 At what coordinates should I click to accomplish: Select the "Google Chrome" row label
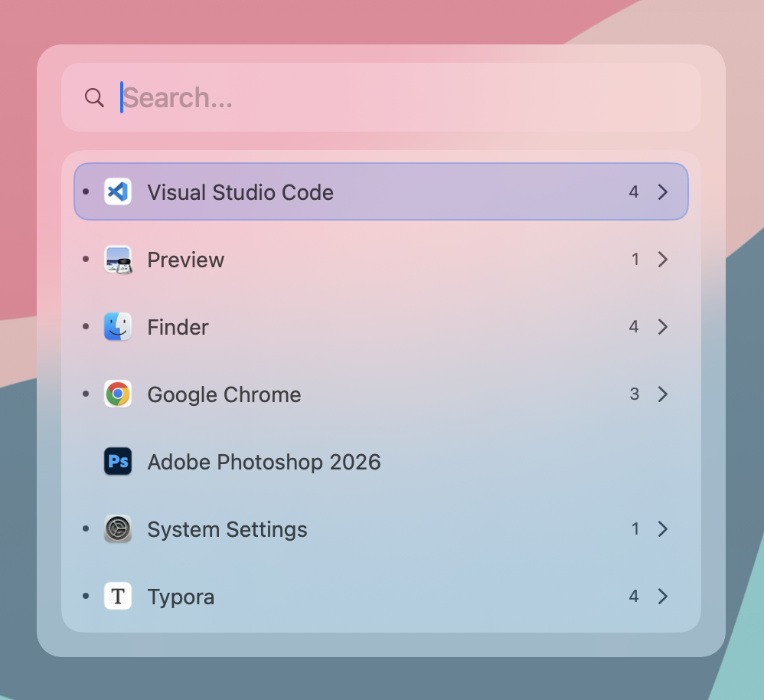[x=224, y=395]
